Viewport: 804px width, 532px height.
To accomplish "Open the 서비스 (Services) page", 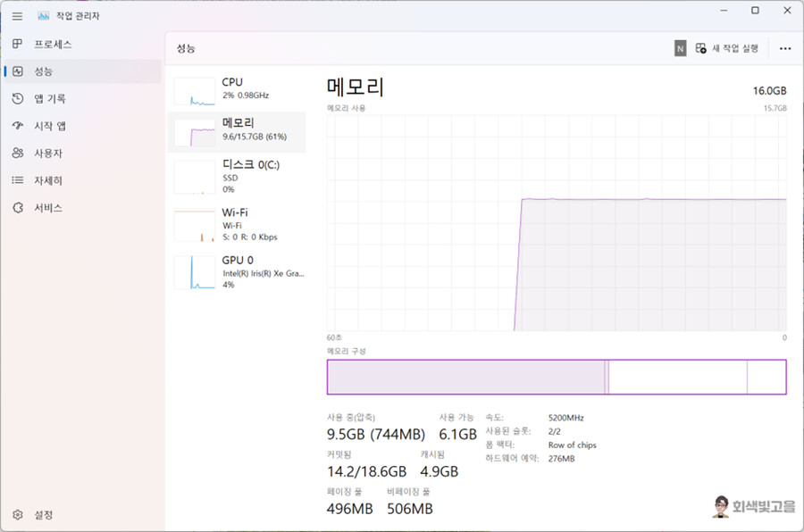I will point(48,207).
